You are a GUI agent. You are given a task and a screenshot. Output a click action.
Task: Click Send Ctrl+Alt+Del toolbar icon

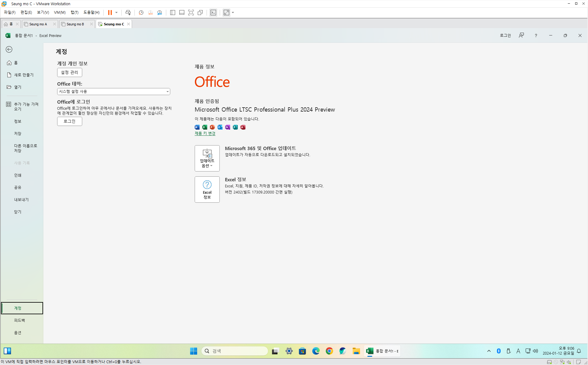point(128,13)
